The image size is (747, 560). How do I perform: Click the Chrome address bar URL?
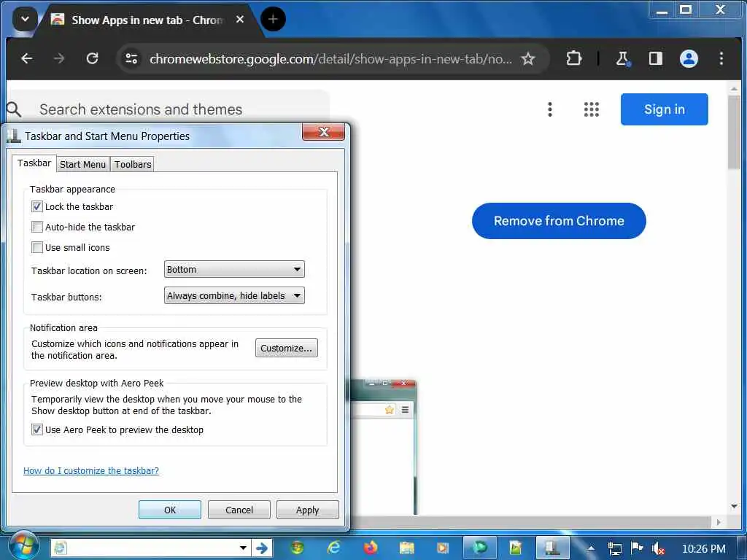pyautogui.click(x=330, y=59)
